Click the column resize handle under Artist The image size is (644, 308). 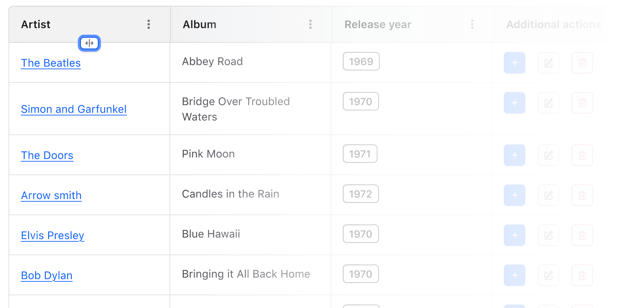[x=89, y=43]
